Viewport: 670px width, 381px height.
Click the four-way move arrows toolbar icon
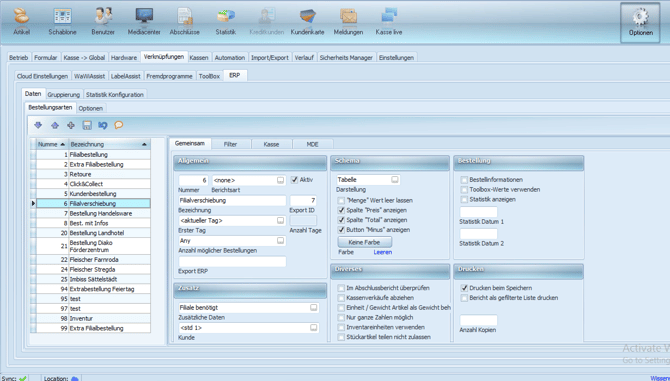click(x=71, y=125)
